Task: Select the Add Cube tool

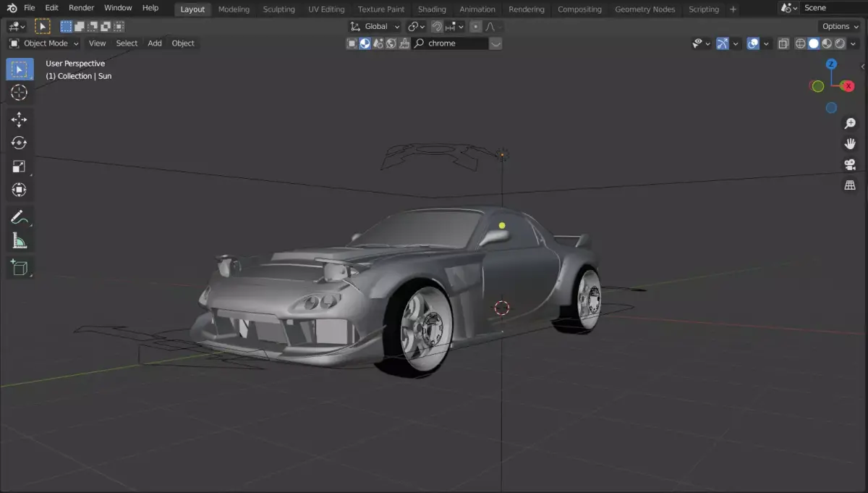Action: coord(20,268)
